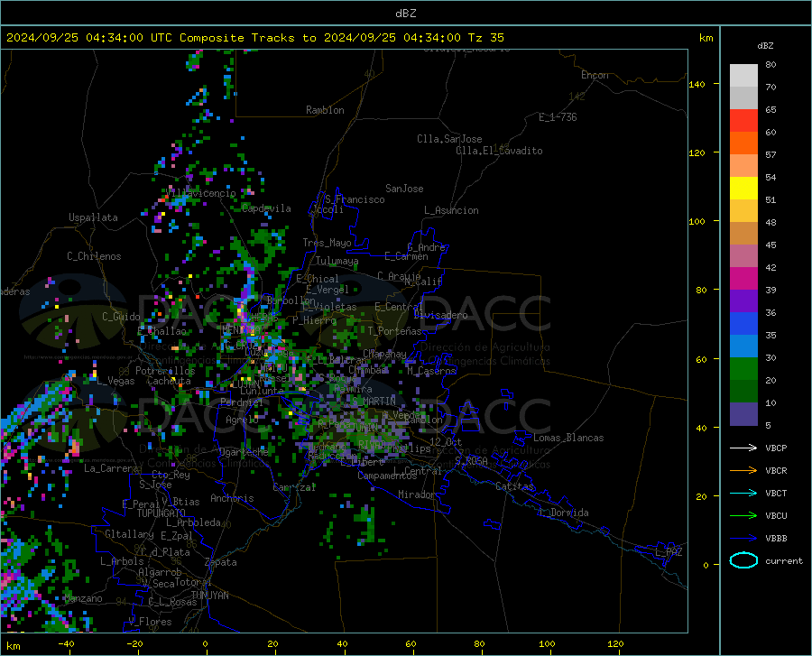
Task: Click the 'C_Chilenos' map label
Action: (x=94, y=256)
